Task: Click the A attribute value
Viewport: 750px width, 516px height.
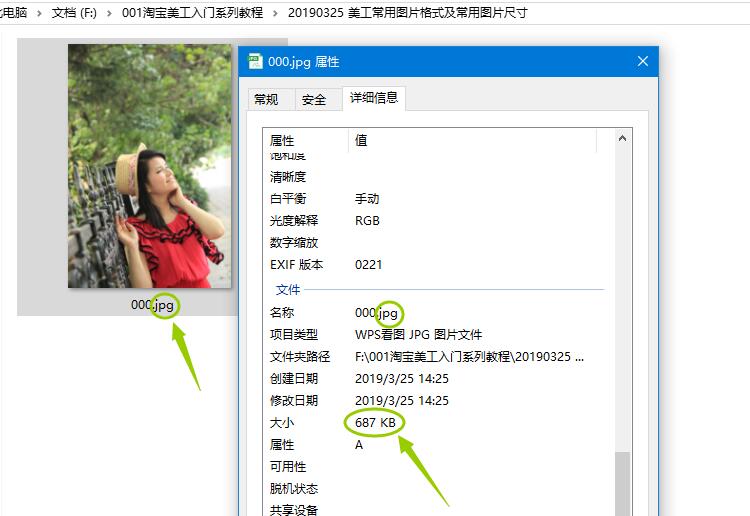Action: click(x=359, y=445)
